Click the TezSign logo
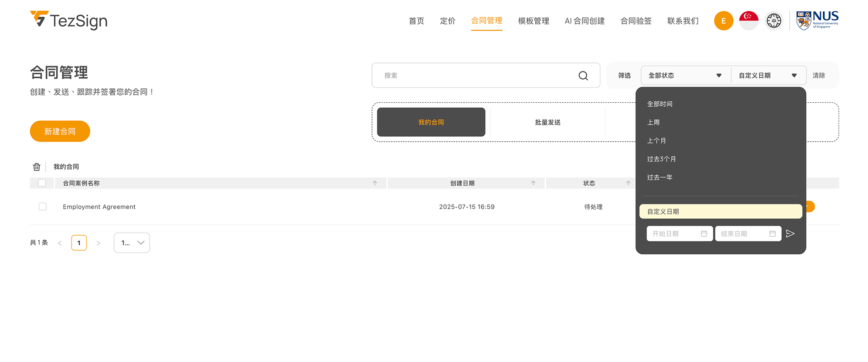Screen dimensions: 868x362 point(69,20)
